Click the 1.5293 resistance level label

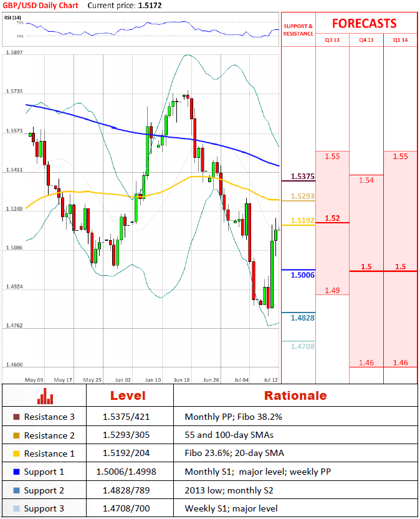click(302, 196)
